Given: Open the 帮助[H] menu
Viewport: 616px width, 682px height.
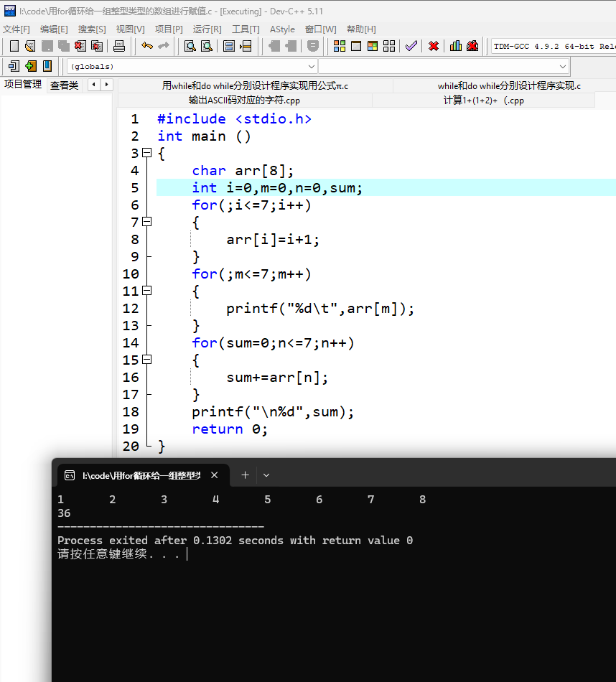Looking at the screenshot, I should (361, 29).
